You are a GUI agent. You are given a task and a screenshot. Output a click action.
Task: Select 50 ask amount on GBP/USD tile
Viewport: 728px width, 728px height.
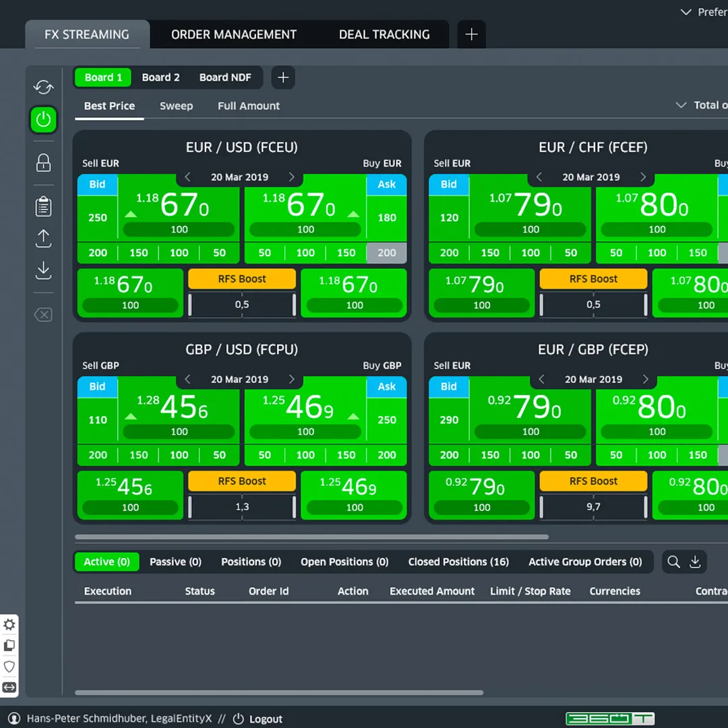265,455
